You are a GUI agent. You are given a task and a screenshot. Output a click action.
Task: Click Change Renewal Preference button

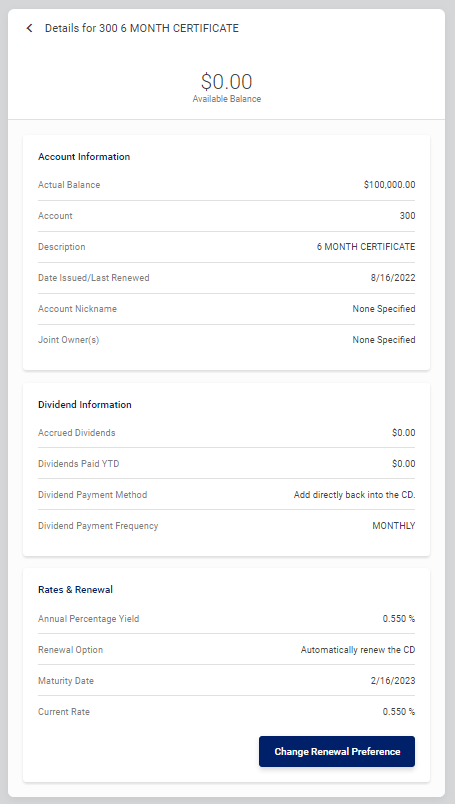[x=337, y=752]
